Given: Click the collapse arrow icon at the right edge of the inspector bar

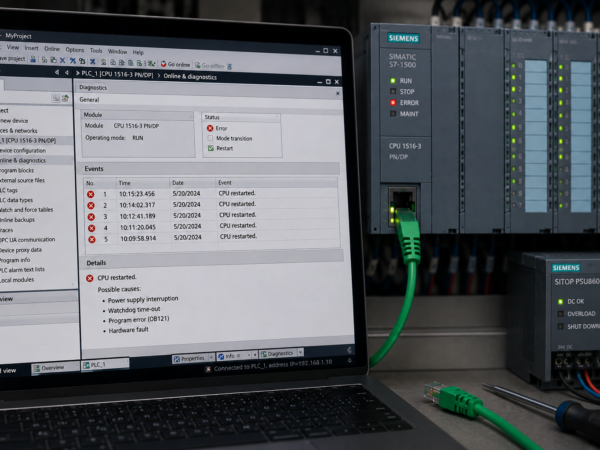Looking at the screenshot, I should pos(349,350).
